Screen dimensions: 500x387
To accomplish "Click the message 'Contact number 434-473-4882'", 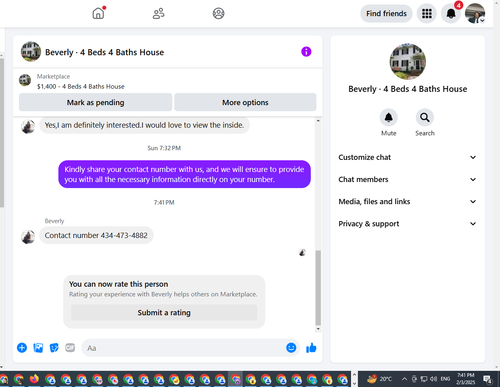I will 96,235.
